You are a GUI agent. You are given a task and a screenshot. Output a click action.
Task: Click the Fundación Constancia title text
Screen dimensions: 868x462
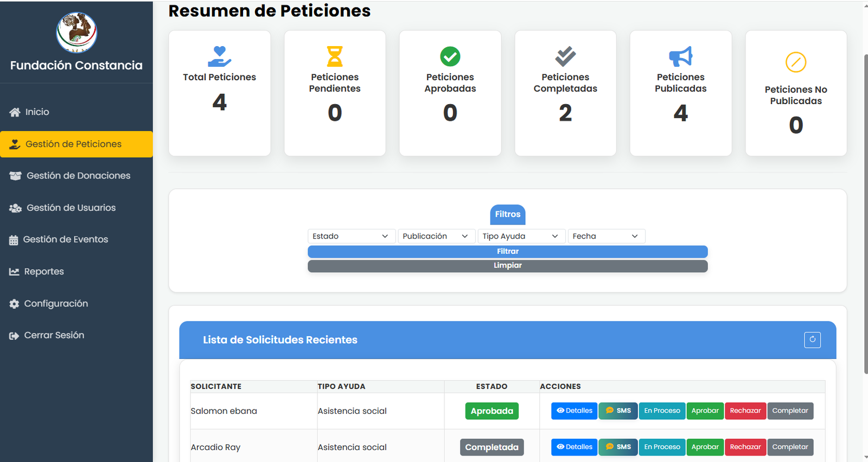click(76, 66)
